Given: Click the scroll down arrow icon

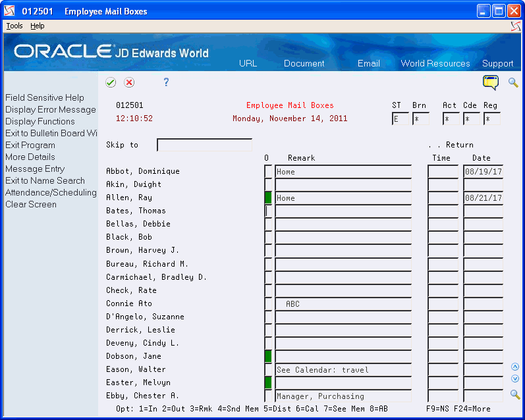Looking at the screenshot, I should [515, 379].
